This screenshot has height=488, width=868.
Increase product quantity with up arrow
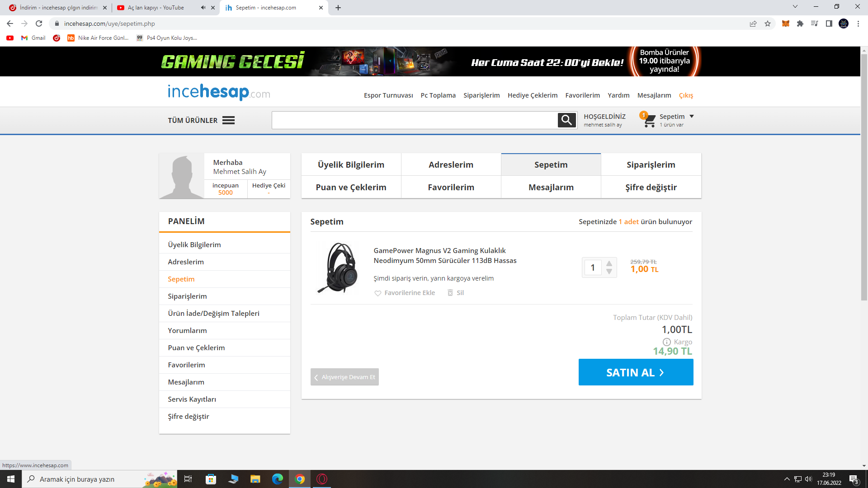point(609,263)
